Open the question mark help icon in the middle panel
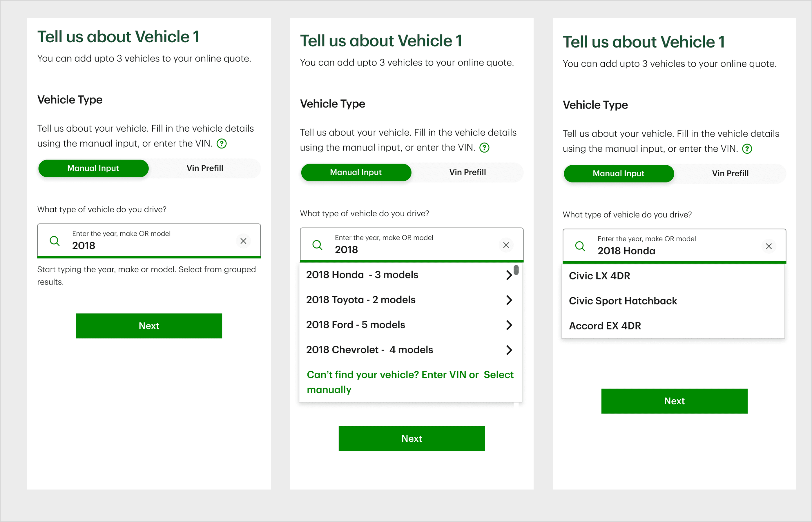The image size is (812, 522). point(485,147)
